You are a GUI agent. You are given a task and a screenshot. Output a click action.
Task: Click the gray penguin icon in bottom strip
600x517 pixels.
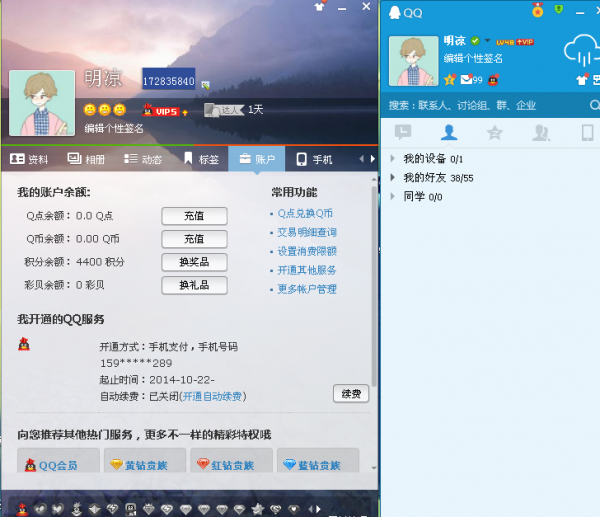[x=77, y=509]
